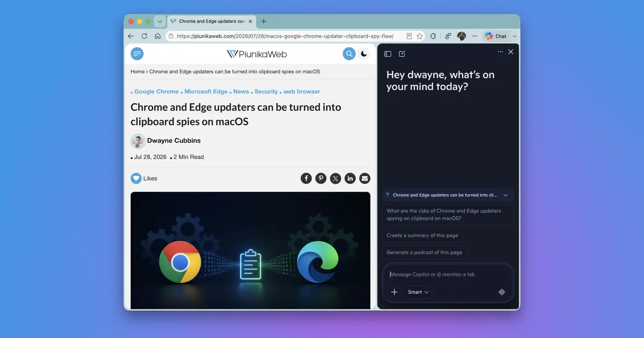Screen dimensions: 644x338
Task: Share article on Facebook
Action: pos(306,178)
